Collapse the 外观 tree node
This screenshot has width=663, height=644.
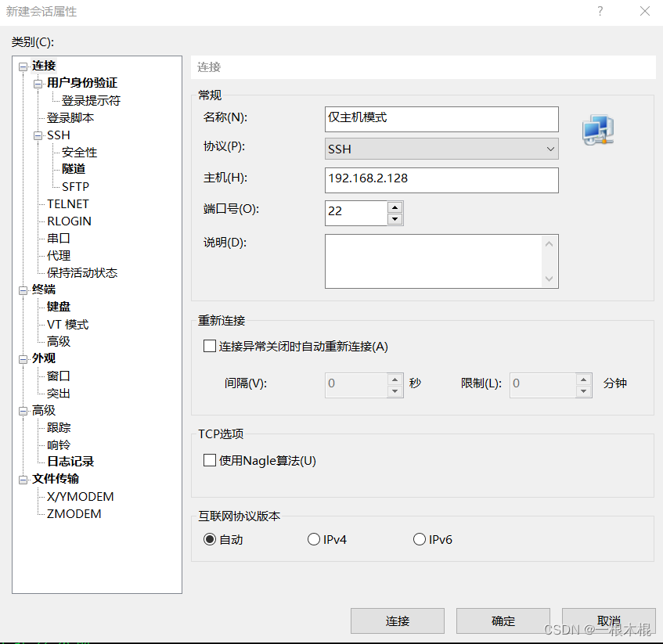[x=23, y=359]
